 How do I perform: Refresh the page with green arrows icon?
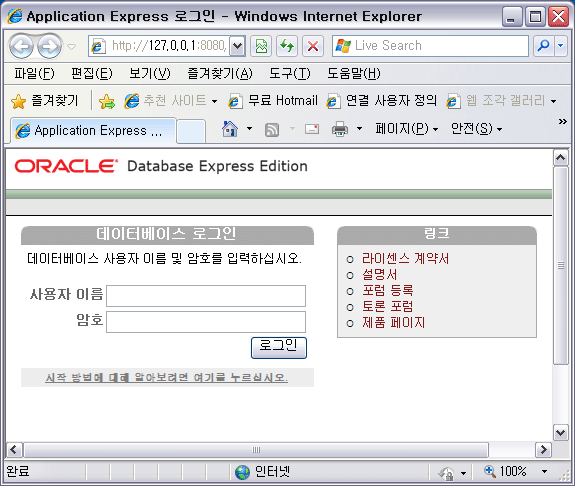click(x=287, y=46)
